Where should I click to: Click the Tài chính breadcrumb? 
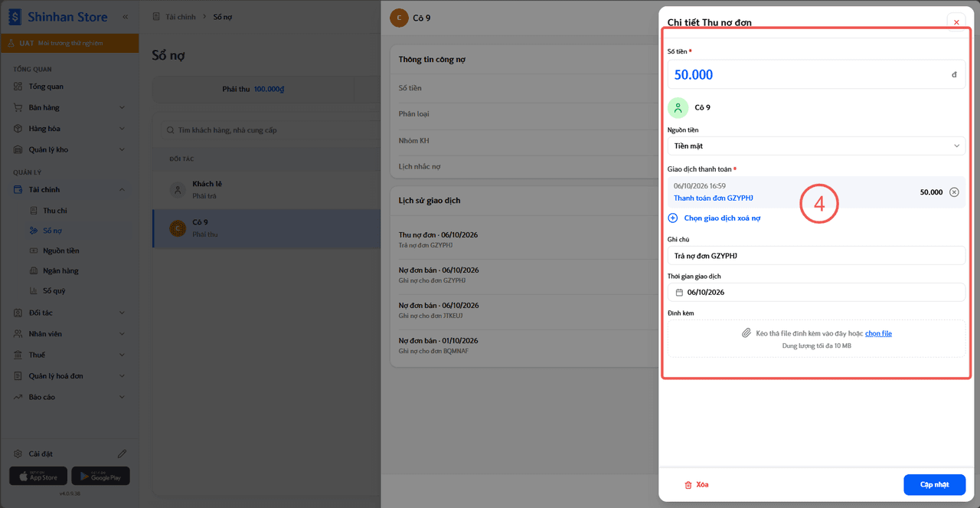pos(181,17)
